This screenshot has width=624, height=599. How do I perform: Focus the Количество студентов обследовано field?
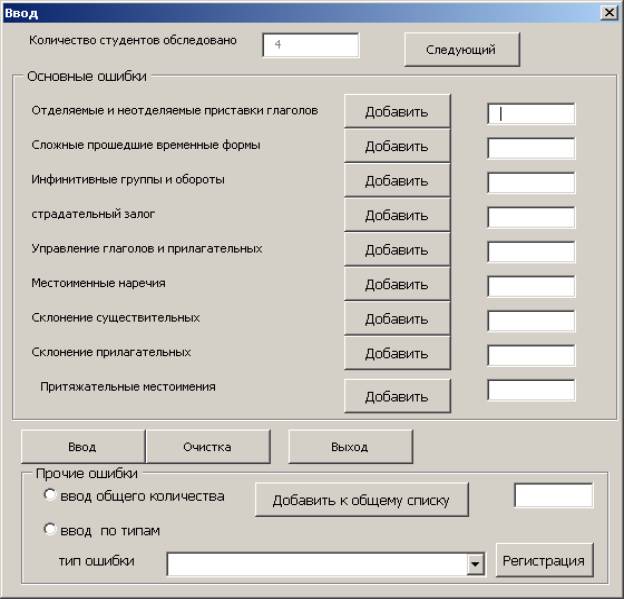pyautogui.click(x=310, y=46)
